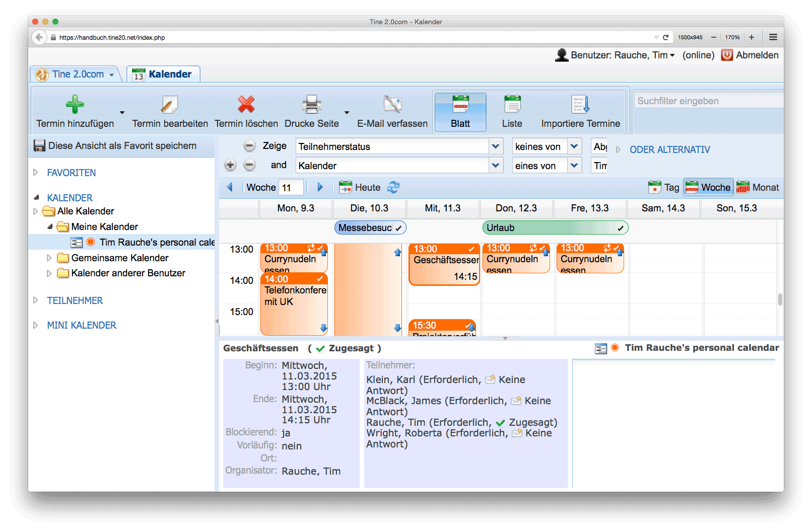
Task: Expand the ODER ALTERNATIV filter group
Action: click(619, 149)
